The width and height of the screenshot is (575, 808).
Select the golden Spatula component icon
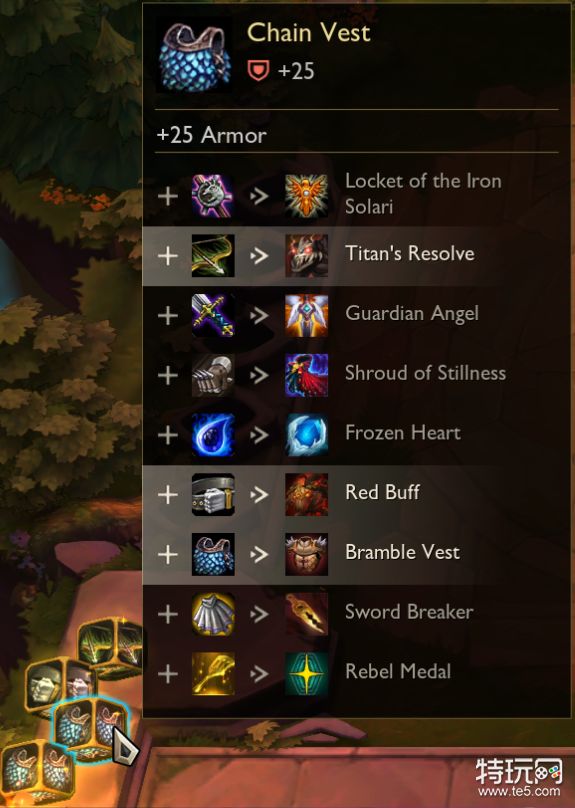point(213,674)
